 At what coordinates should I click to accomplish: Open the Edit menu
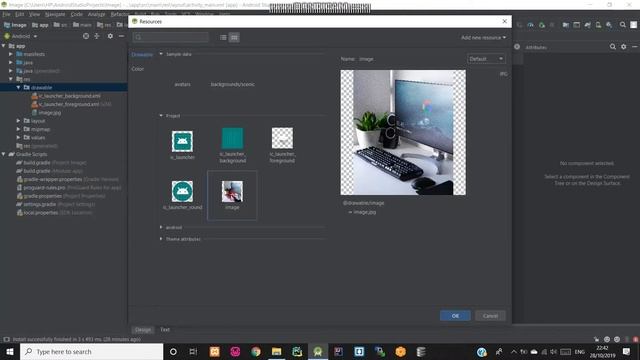(20, 14)
